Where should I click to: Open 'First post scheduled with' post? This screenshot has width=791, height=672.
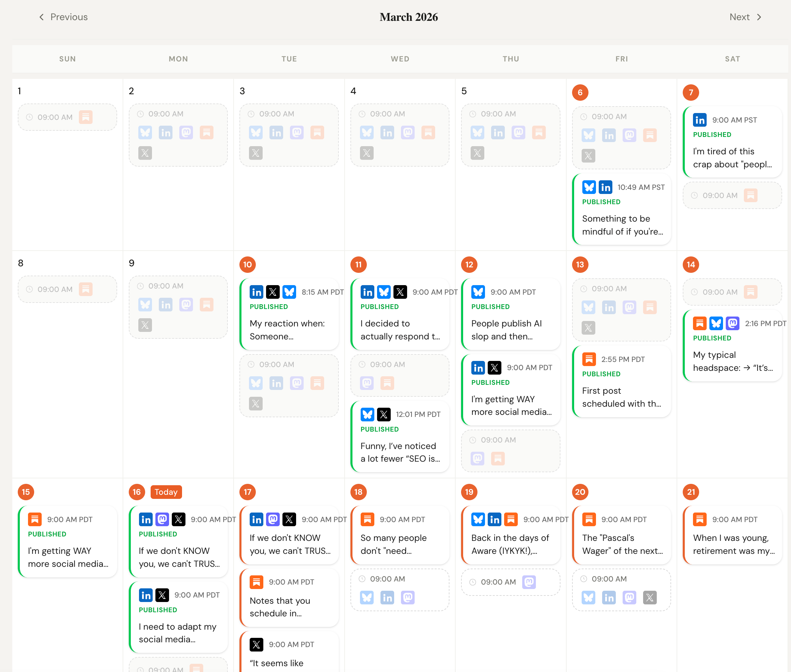coord(621,397)
